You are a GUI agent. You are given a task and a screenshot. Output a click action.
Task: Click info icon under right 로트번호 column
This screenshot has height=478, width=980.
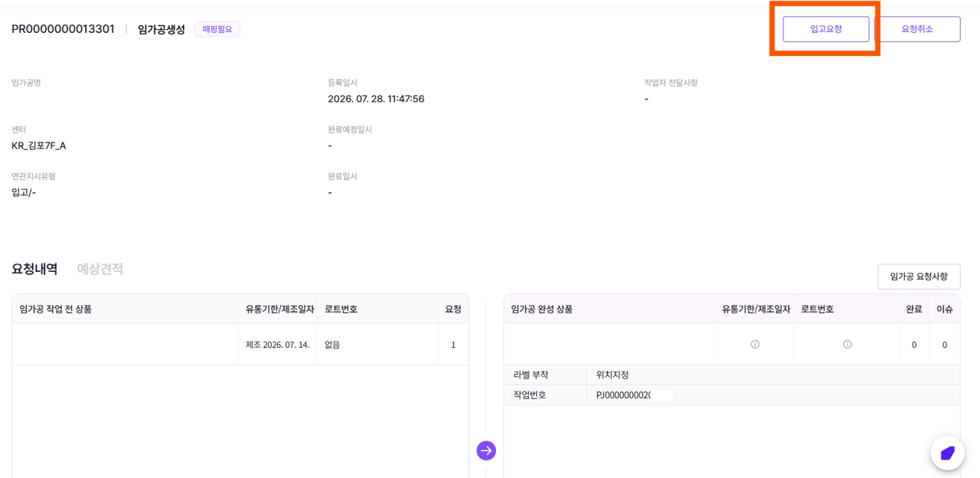pos(847,345)
